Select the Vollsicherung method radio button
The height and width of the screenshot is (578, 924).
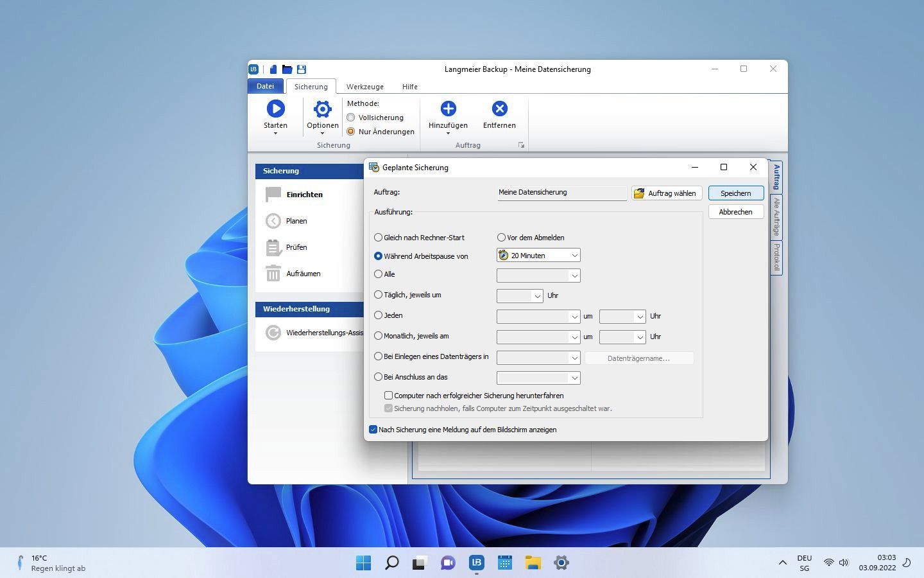point(351,118)
